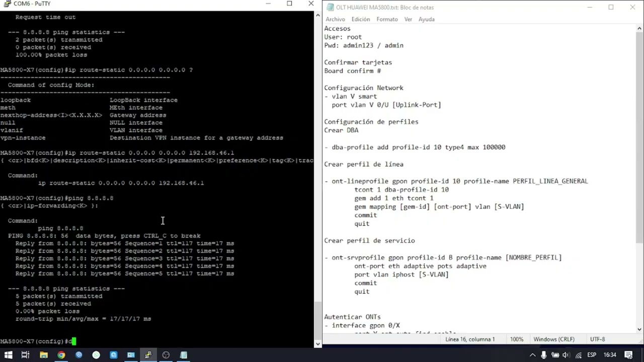The height and width of the screenshot is (362, 644).
Task: Click the PuTTY command prompt input line
Action: (x=38, y=341)
